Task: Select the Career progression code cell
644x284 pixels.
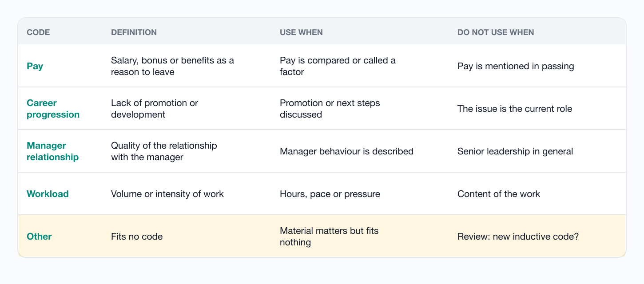Action: (53, 109)
